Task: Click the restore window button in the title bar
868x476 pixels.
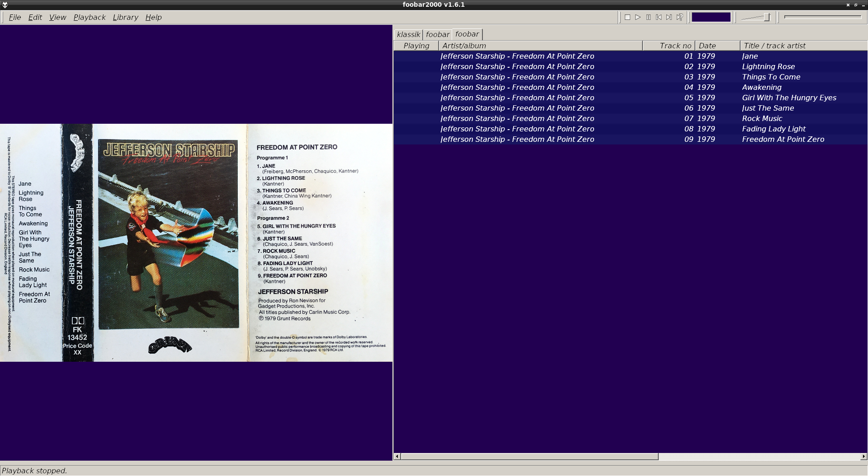Action: [x=855, y=5]
